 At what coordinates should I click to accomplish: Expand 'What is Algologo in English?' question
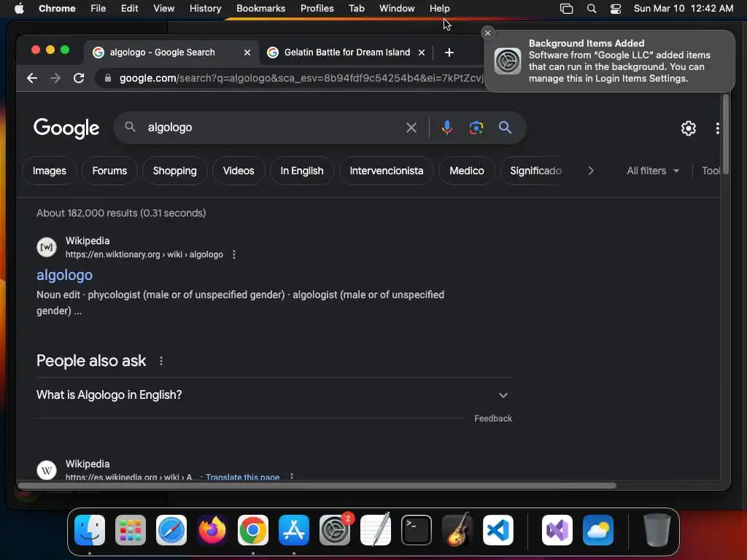[x=274, y=395]
